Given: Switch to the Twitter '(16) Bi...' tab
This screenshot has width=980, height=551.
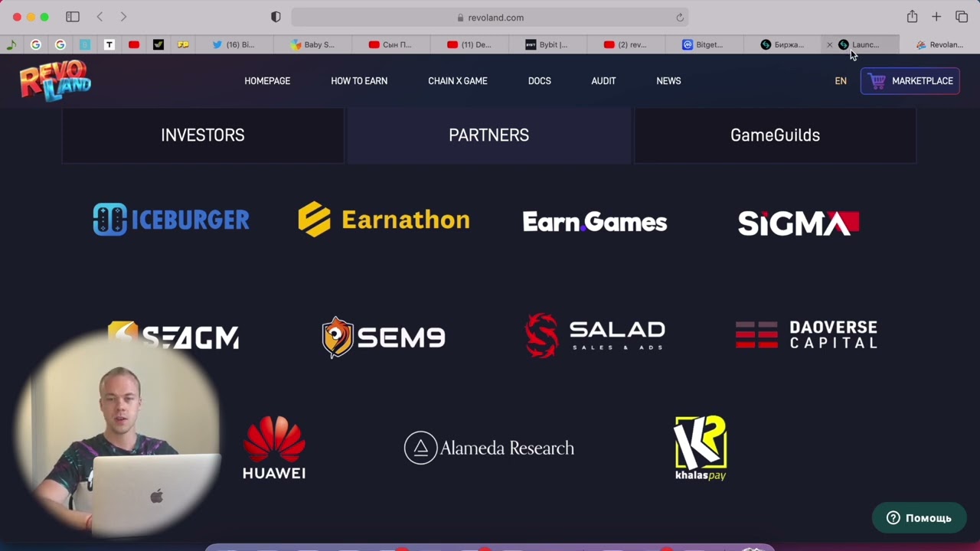Looking at the screenshot, I should point(234,44).
